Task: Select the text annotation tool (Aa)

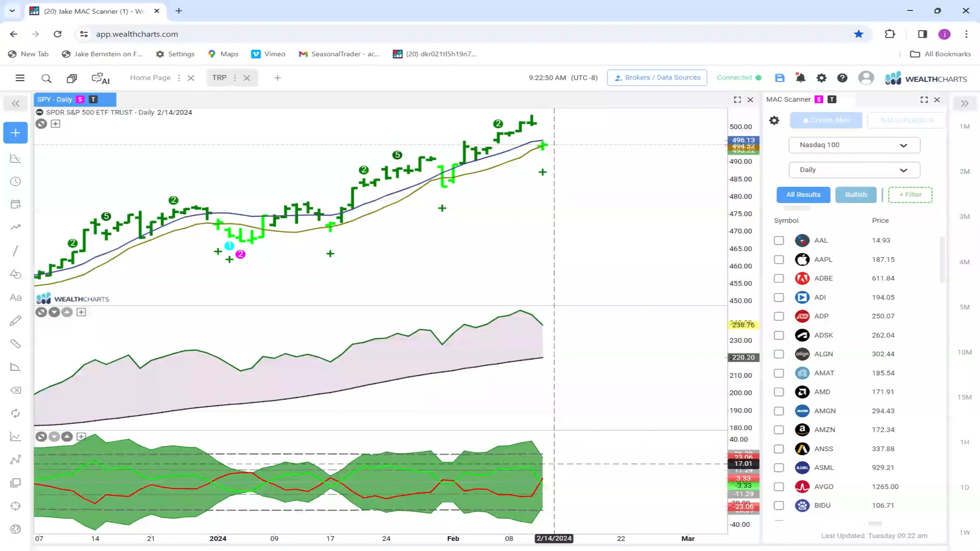Action: (15, 297)
